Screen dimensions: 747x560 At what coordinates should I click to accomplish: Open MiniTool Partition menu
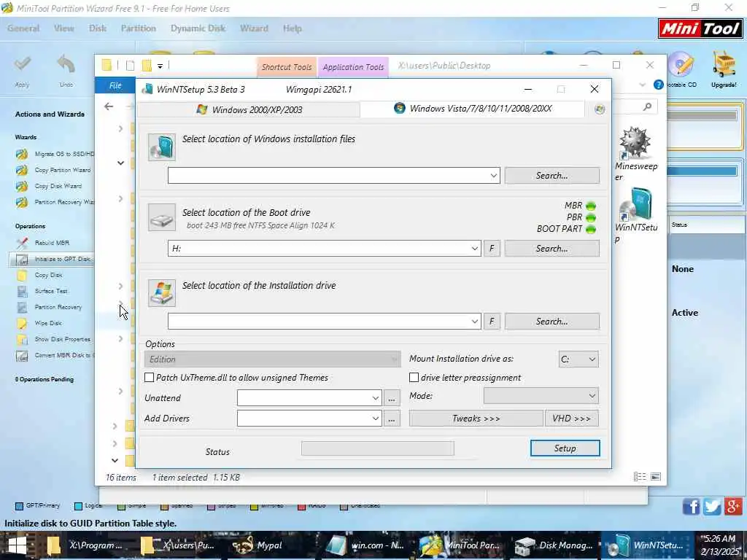point(138,28)
